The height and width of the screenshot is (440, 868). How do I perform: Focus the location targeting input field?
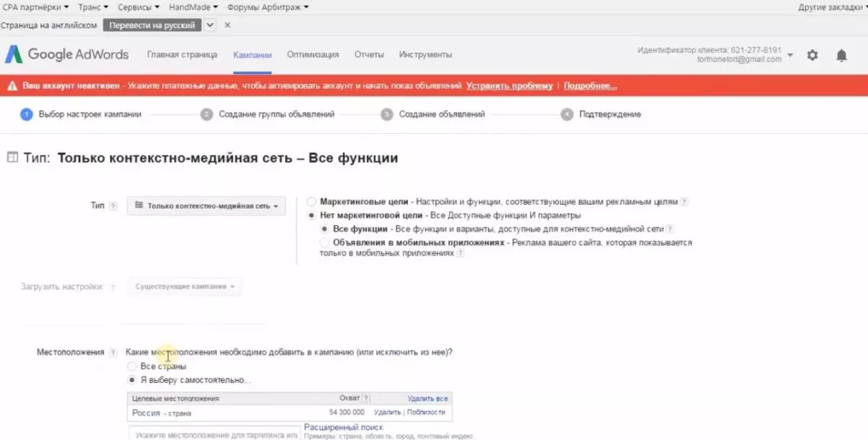[215, 433]
